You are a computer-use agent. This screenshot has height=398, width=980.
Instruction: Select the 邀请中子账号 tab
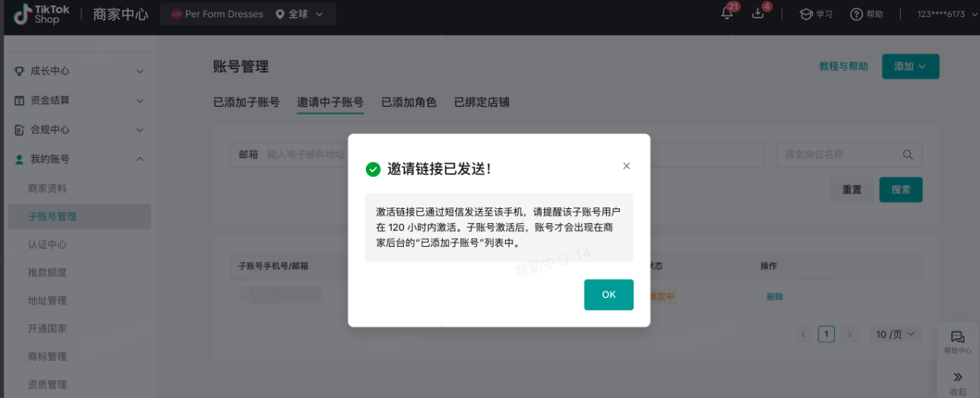tap(330, 102)
